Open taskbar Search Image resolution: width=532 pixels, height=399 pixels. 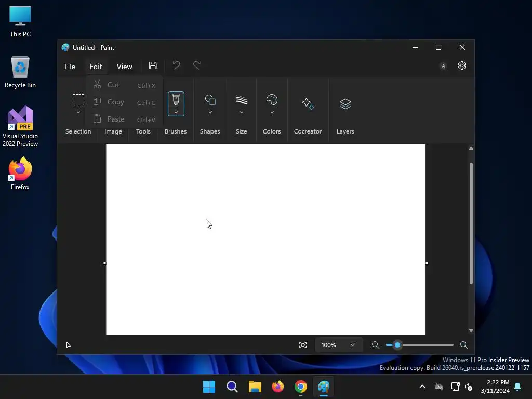point(232,387)
